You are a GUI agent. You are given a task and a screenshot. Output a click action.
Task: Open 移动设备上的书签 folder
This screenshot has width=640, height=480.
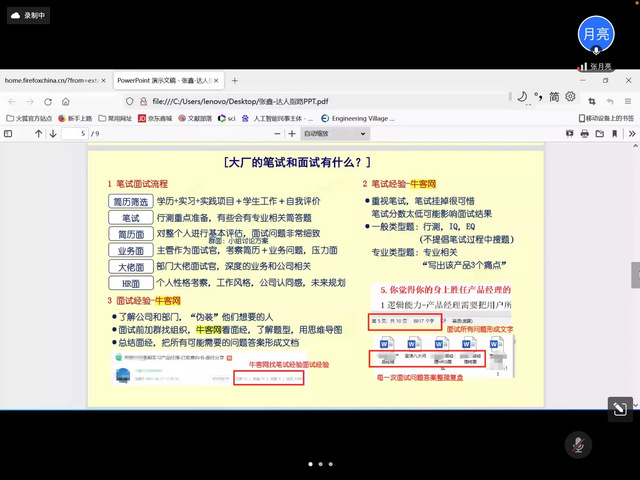(607, 118)
